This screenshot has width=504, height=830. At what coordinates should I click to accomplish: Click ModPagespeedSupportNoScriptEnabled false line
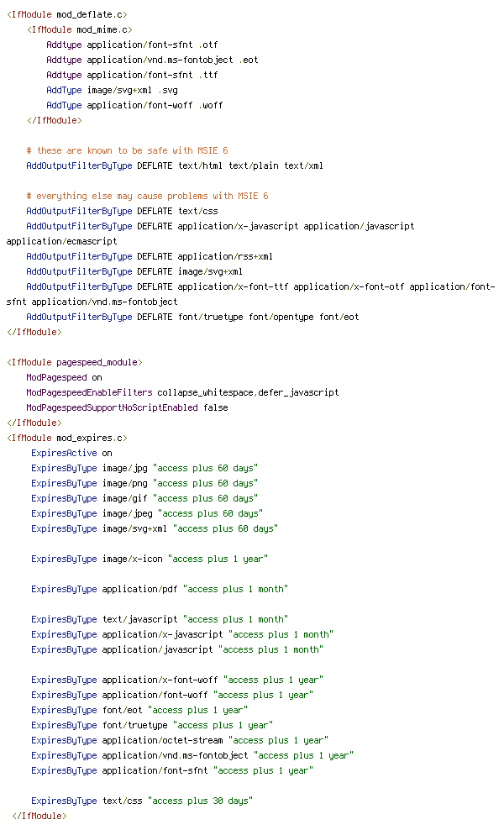[127, 407]
